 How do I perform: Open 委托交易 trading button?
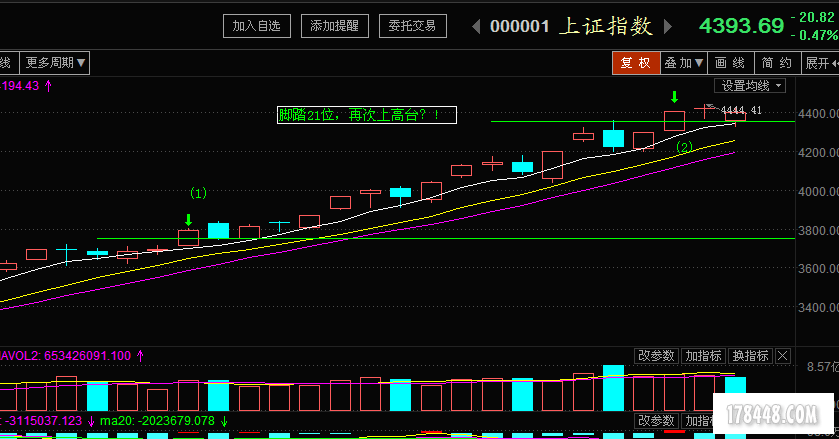(412, 26)
